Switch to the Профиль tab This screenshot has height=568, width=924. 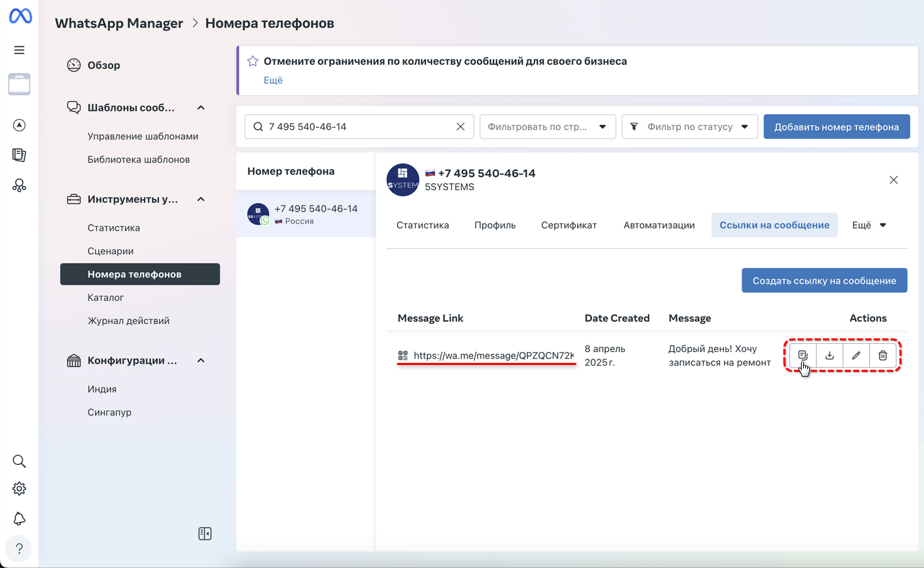(495, 225)
